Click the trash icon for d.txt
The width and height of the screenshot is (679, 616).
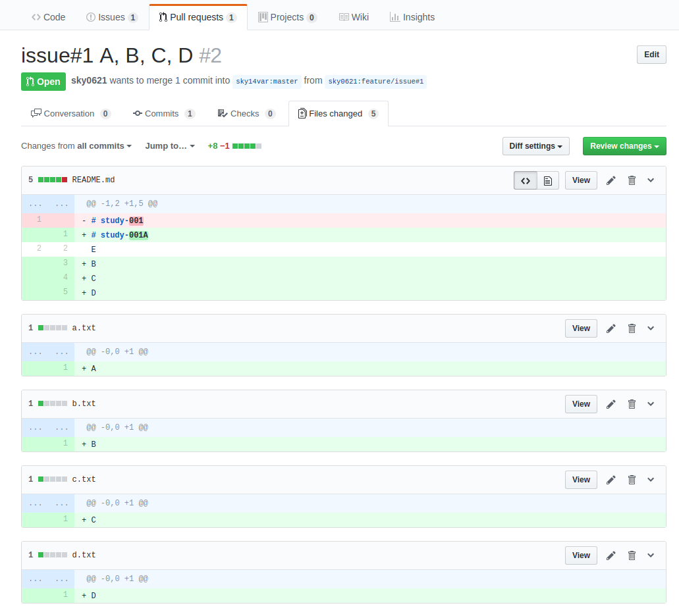click(x=632, y=555)
